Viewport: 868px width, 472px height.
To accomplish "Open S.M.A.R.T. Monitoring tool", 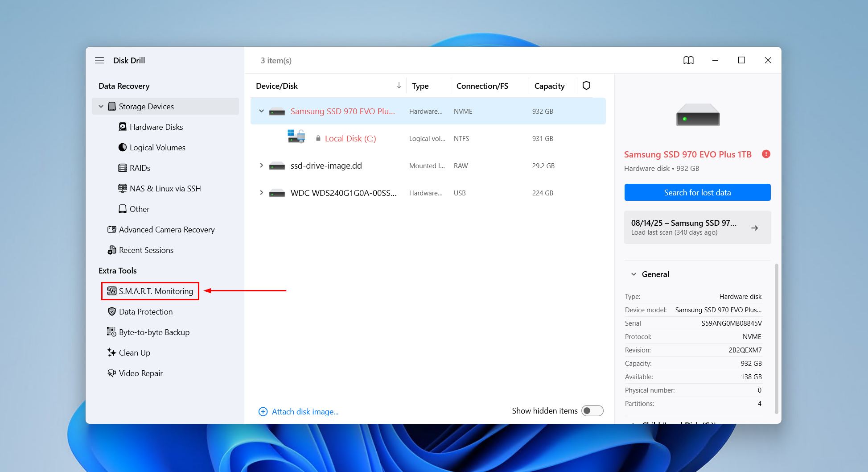I will coord(150,291).
